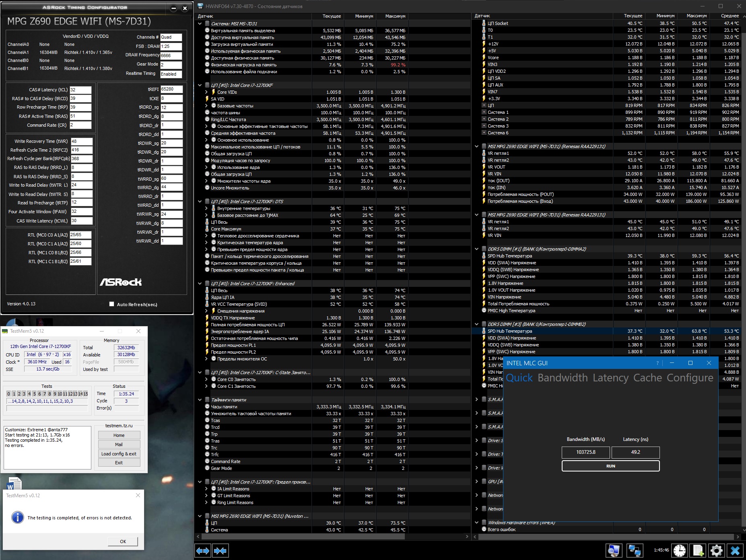Expand the Множители частоты ядра row

pos(206,181)
